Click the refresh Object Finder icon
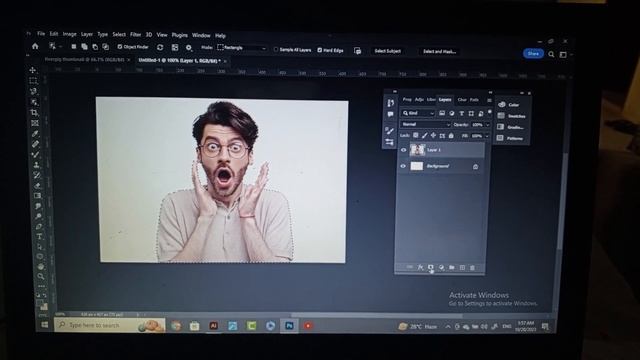Screen dimensions: 640x360 (160, 47)
